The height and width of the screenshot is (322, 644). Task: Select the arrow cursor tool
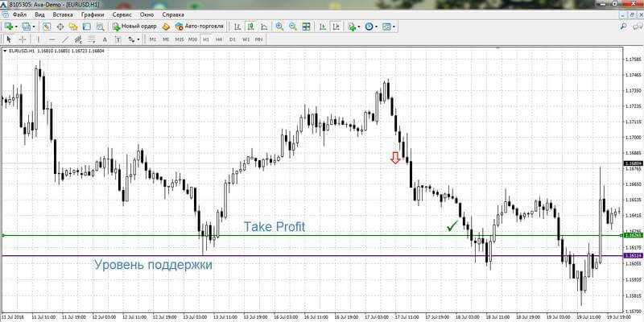pos(10,39)
